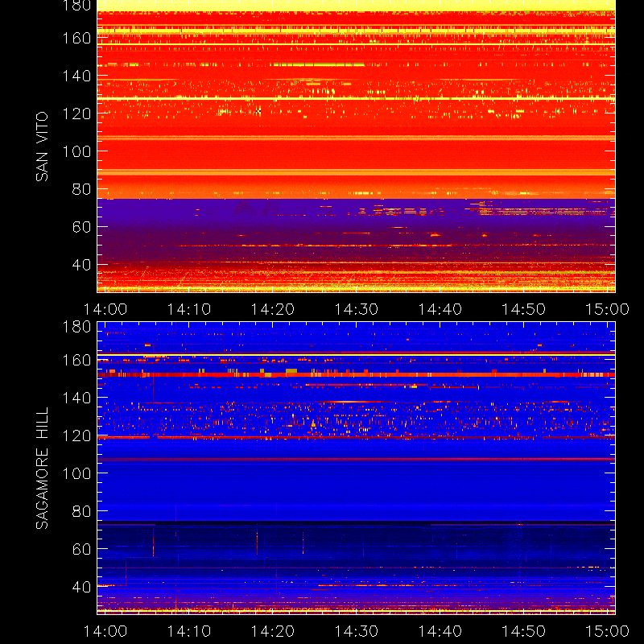Pick the 180 label on Sagamore Hill plot

tap(76, 327)
